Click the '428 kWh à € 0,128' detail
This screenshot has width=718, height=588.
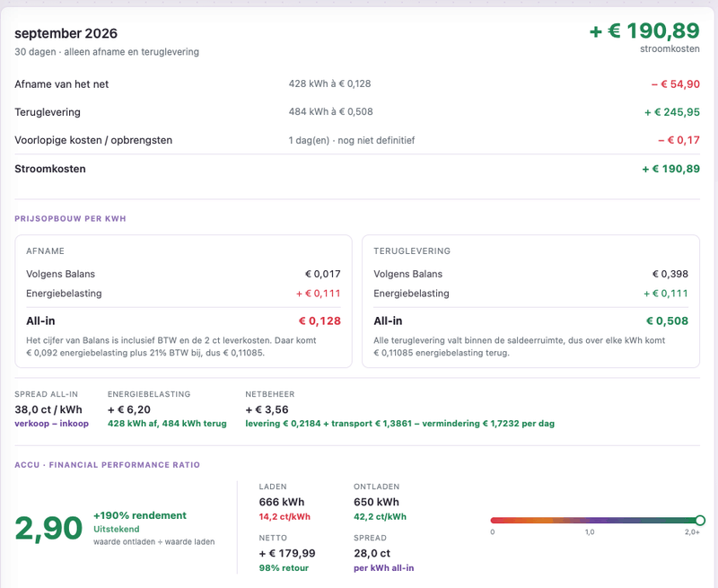pyautogui.click(x=329, y=83)
